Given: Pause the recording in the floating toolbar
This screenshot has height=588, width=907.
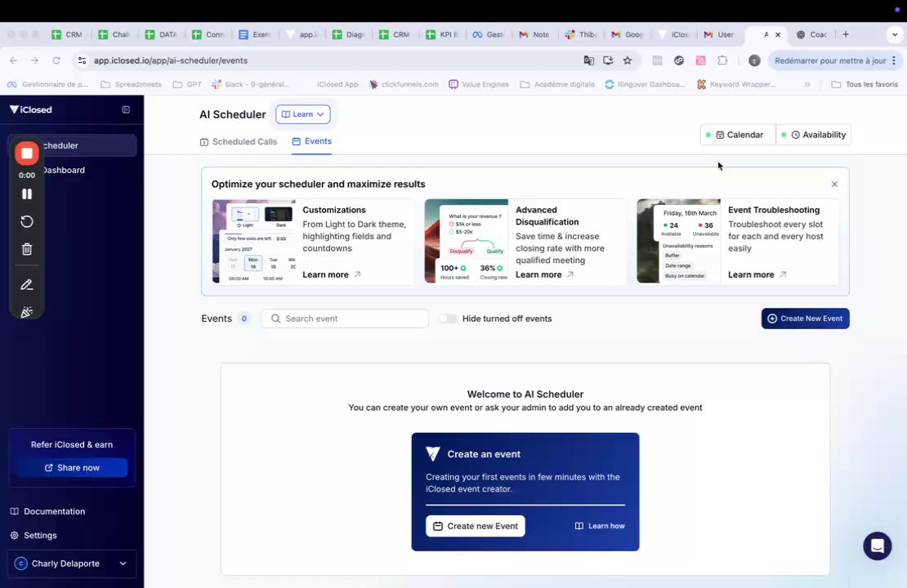Looking at the screenshot, I should click(x=27, y=194).
